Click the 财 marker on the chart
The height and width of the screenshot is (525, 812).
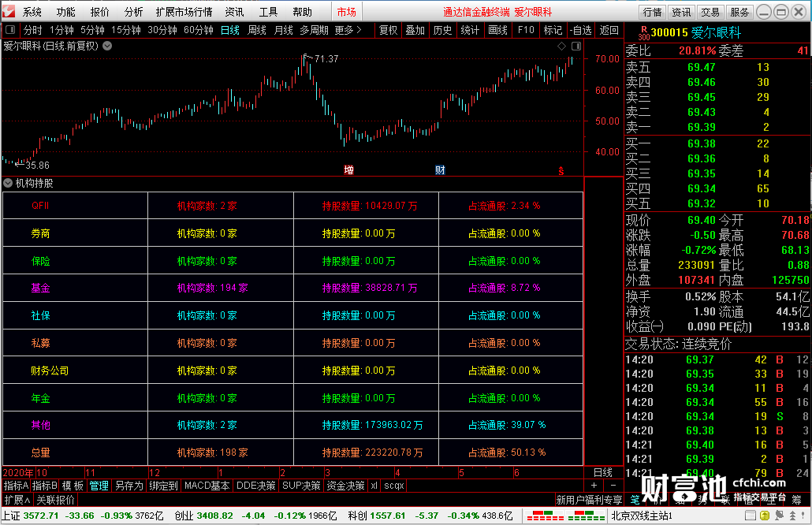click(440, 169)
